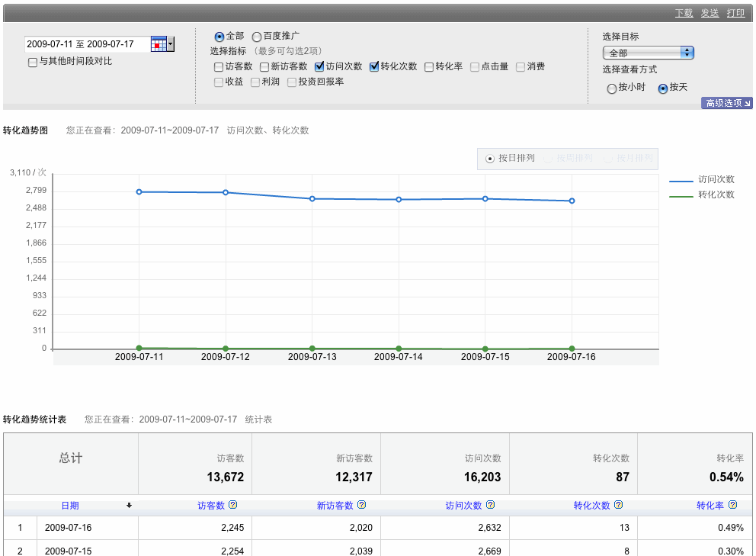Click 访问次数 data point for 2009-07-16
This screenshot has height=556, width=756.
point(572,201)
